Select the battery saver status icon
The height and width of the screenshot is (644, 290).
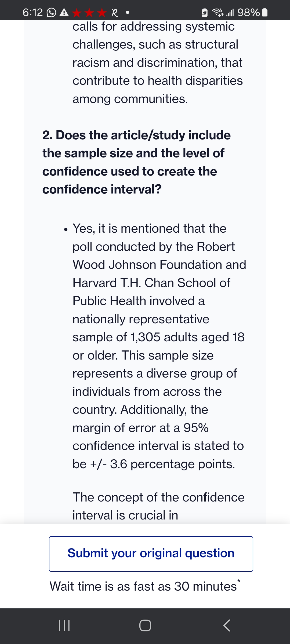[x=204, y=12]
